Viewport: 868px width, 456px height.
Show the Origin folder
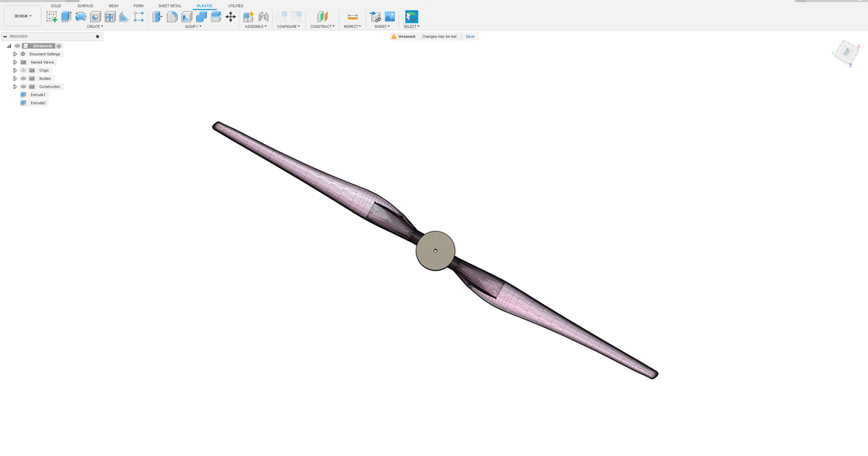[23, 70]
